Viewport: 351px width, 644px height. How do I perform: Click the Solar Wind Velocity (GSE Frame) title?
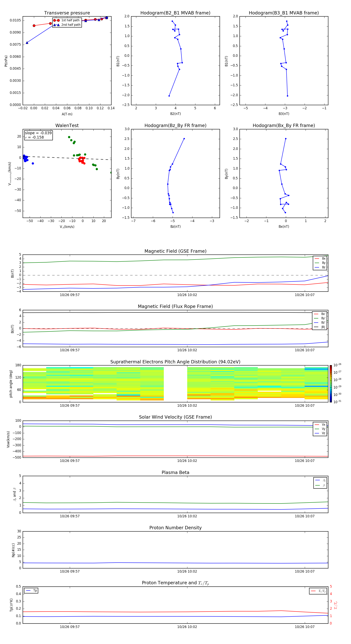click(x=175, y=417)
